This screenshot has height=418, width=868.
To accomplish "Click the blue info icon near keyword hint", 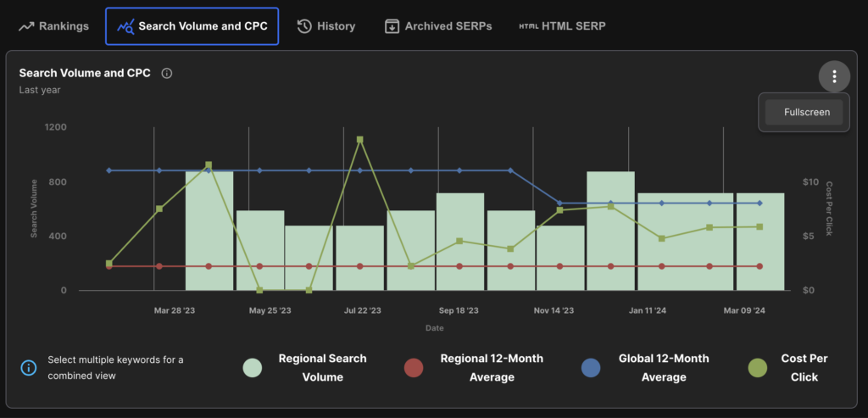I will coord(29,367).
